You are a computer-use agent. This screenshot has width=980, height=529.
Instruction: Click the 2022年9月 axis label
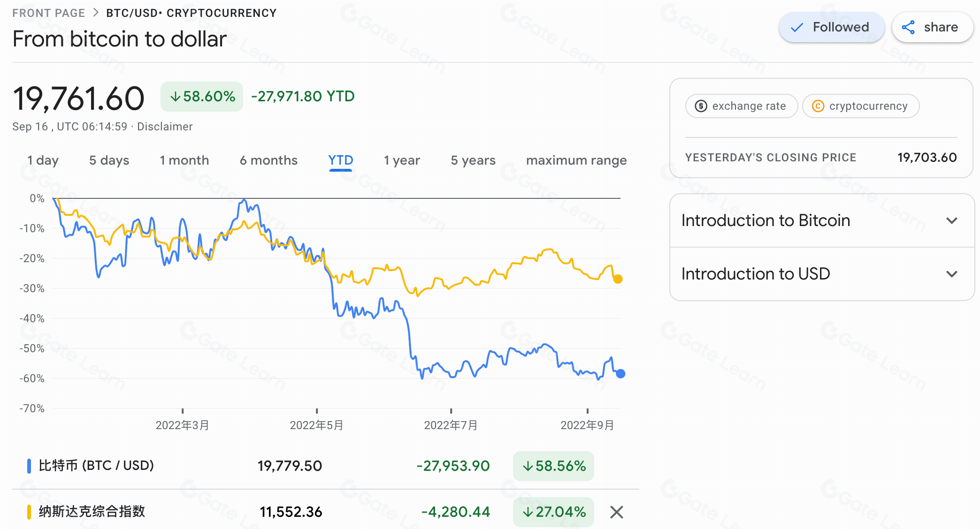pyautogui.click(x=587, y=425)
